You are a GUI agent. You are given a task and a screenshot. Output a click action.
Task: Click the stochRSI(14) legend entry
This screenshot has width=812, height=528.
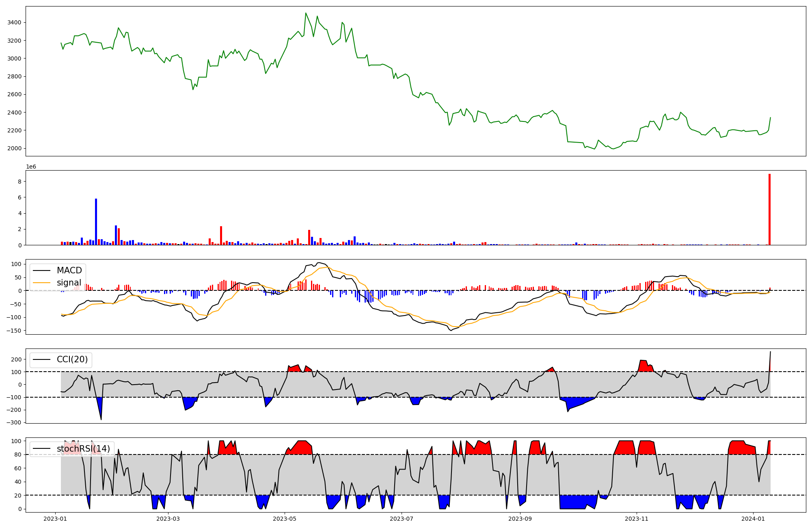[83, 448]
